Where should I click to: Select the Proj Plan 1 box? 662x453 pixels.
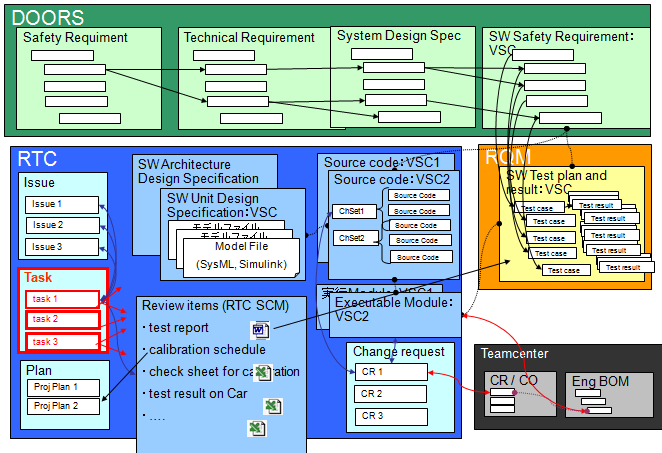[63, 387]
